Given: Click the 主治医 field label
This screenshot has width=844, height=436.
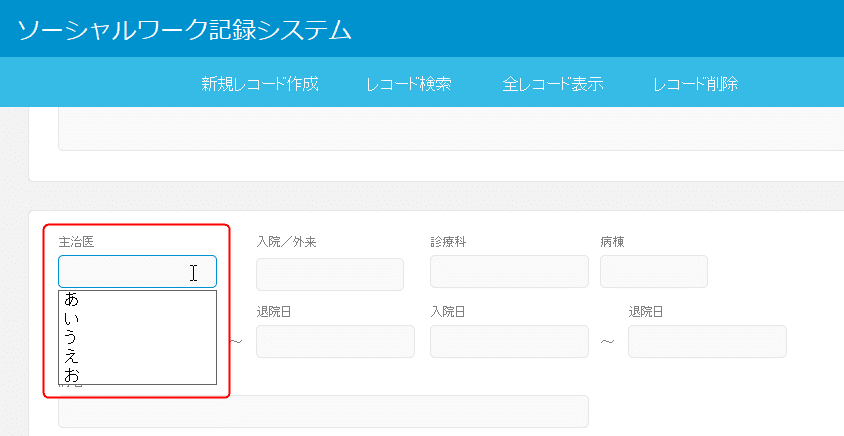Looking at the screenshot, I should tap(76, 242).
